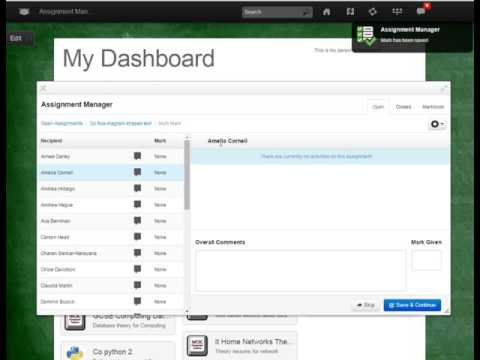
Task: Click comment bubble icon in first recipient row
Action: (x=137, y=156)
